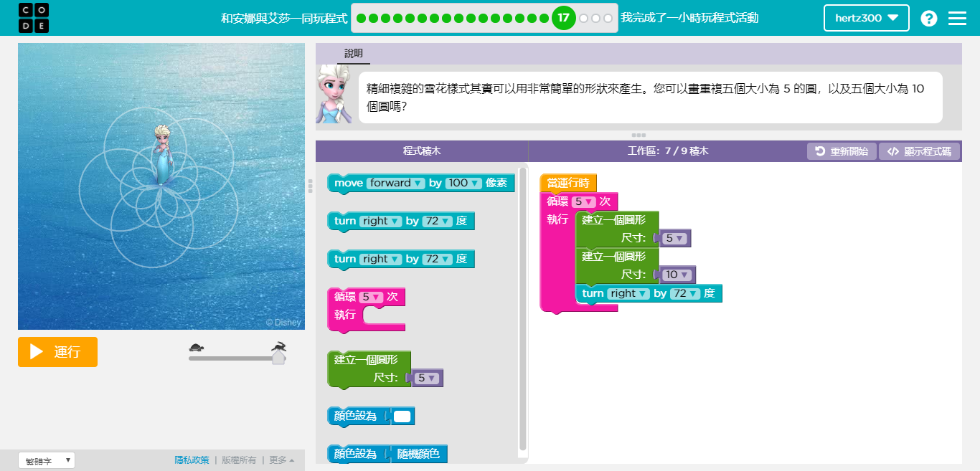Click 顯示程式碼 show code button
Viewport: 980px width, 471px height.
coord(920,151)
